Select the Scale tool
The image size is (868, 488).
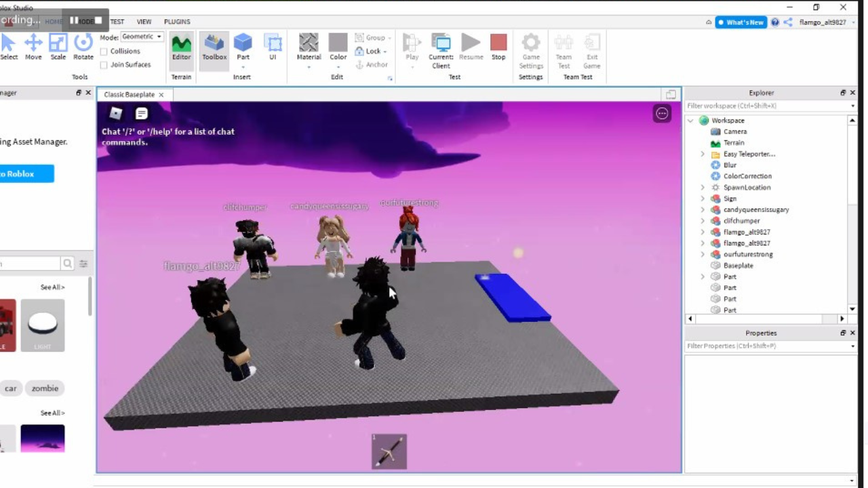(58, 47)
